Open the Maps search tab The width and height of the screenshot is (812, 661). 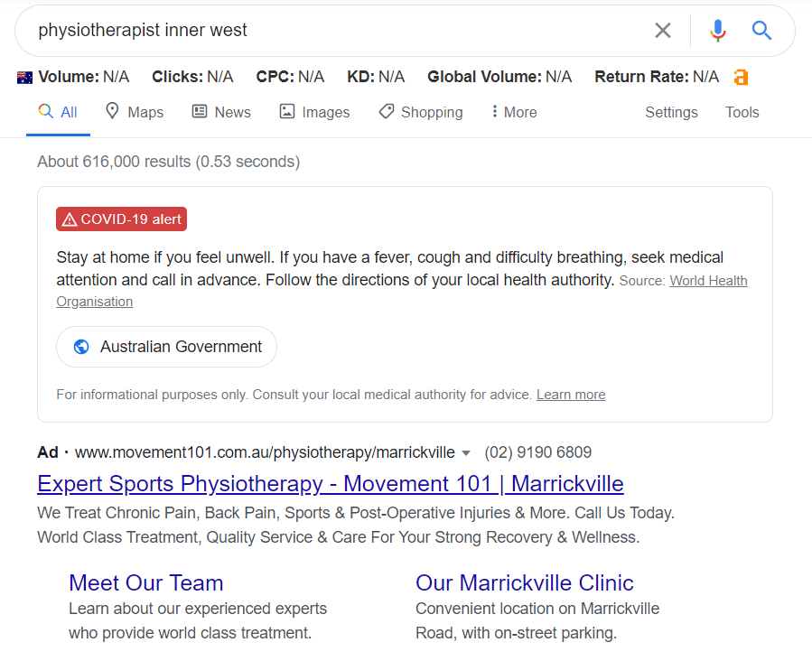click(135, 112)
